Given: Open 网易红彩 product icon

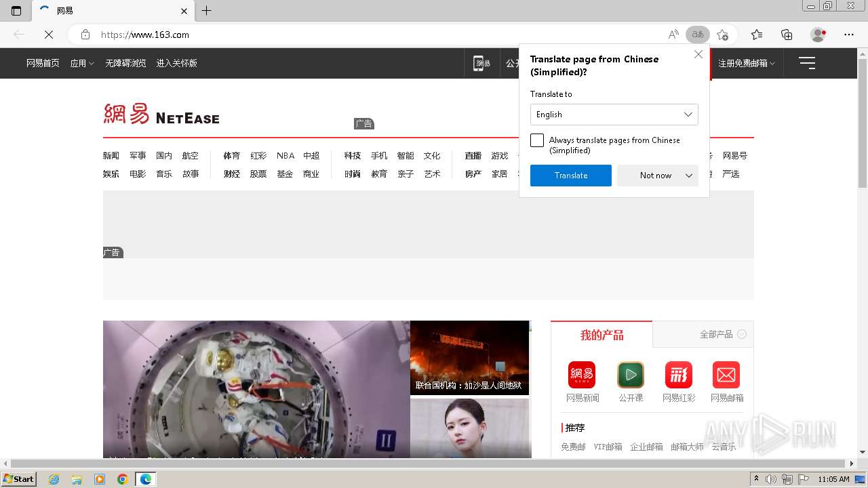Looking at the screenshot, I should click(679, 375).
